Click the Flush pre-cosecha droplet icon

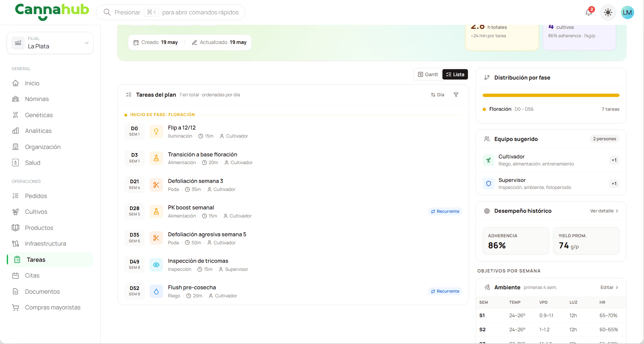(156, 292)
